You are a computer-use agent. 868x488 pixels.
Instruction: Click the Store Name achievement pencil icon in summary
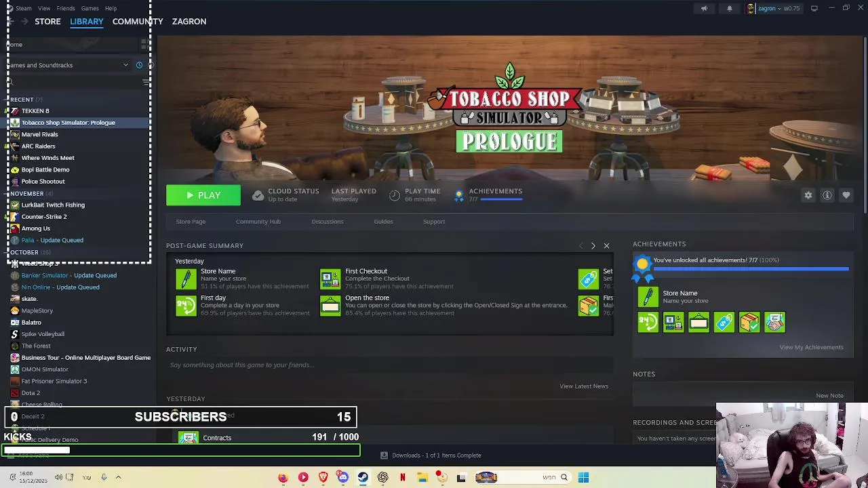186,279
